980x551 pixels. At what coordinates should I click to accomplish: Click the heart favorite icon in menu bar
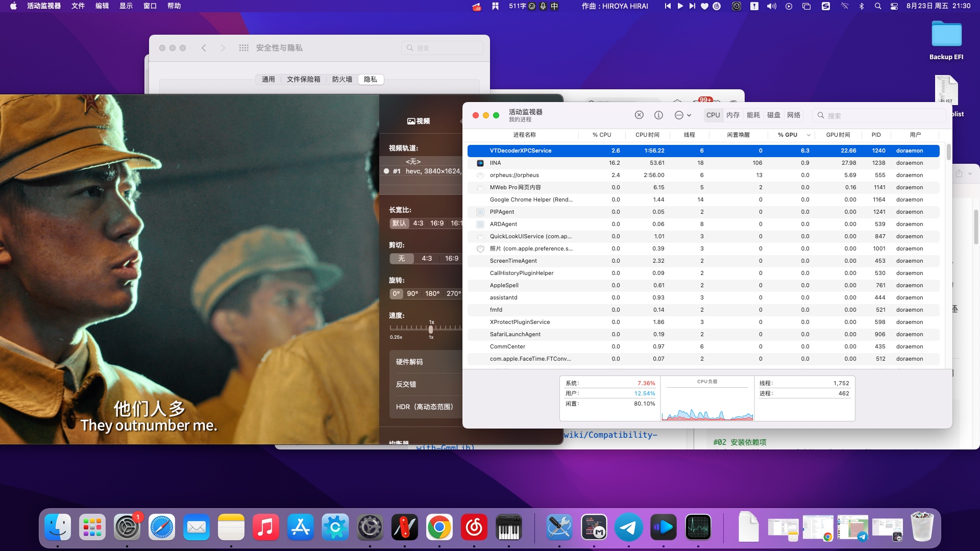tap(704, 6)
